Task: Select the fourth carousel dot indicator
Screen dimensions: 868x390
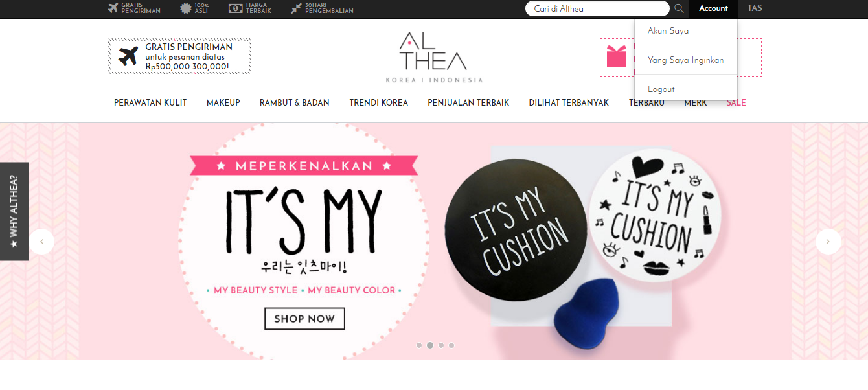Action: tap(451, 345)
